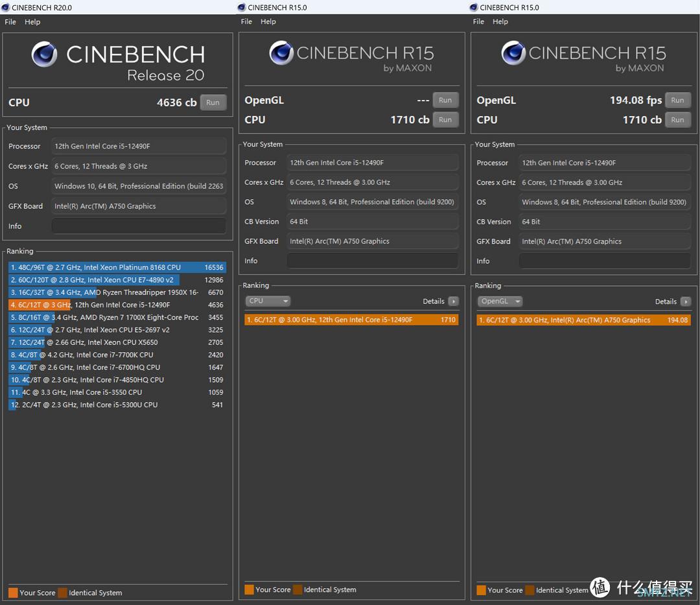Screen dimensions: 700x605
Task: Select the Xeon Platinum 8168 ranking row
Action: [117, 267]
